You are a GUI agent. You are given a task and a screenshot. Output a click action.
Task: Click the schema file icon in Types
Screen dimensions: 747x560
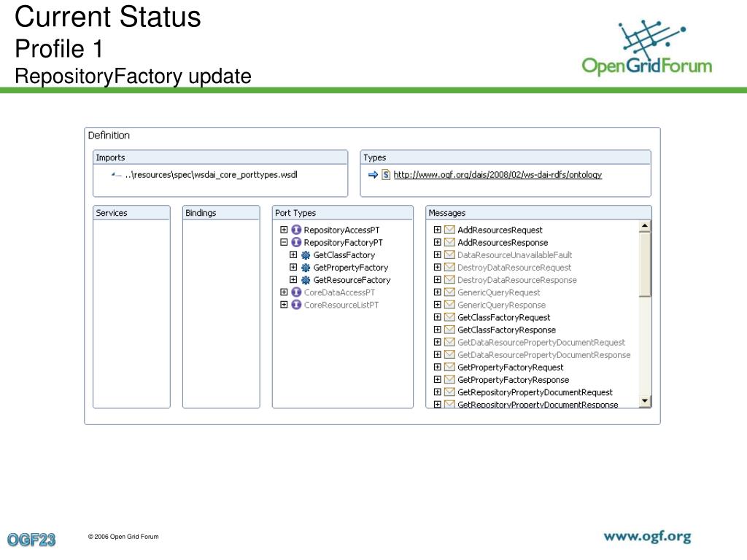click(386, 175)
